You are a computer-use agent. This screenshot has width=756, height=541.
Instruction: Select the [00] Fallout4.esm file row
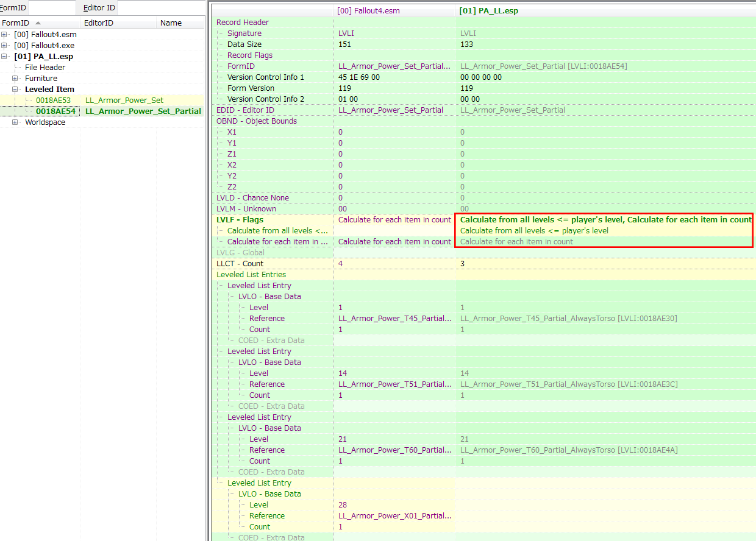click(45, 34)
